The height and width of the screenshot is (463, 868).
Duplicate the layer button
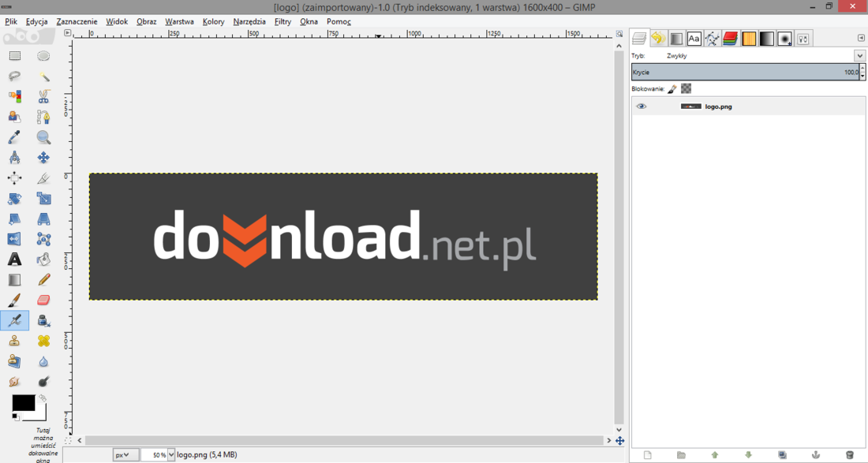782,454
